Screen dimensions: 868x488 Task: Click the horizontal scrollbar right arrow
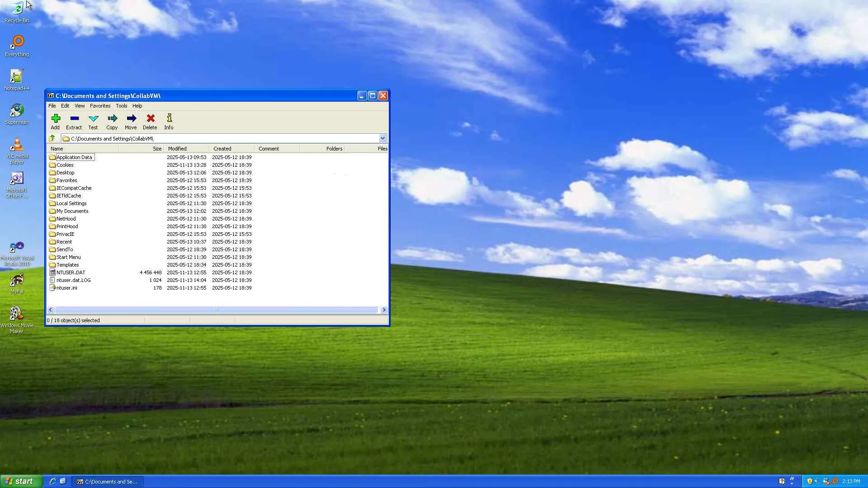click(384, 310)
